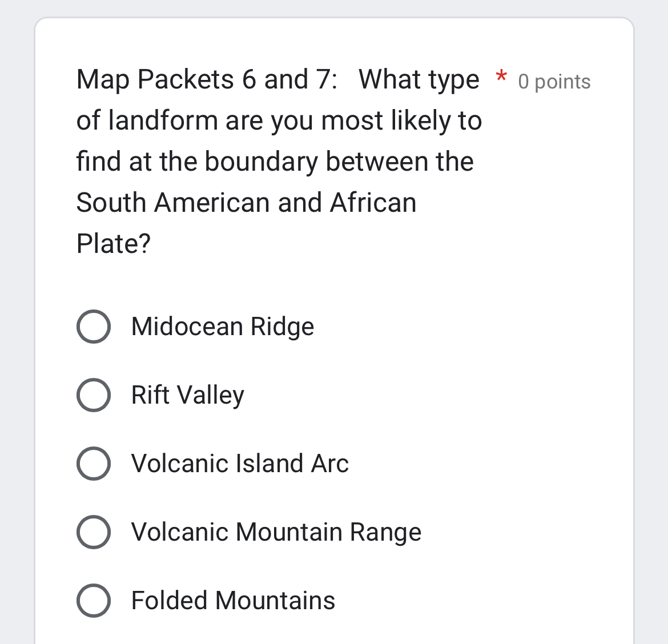This screenshot has width=668, height=644.
Task: Click the Folded Mountains option label
Action: [x=232, y=601]
